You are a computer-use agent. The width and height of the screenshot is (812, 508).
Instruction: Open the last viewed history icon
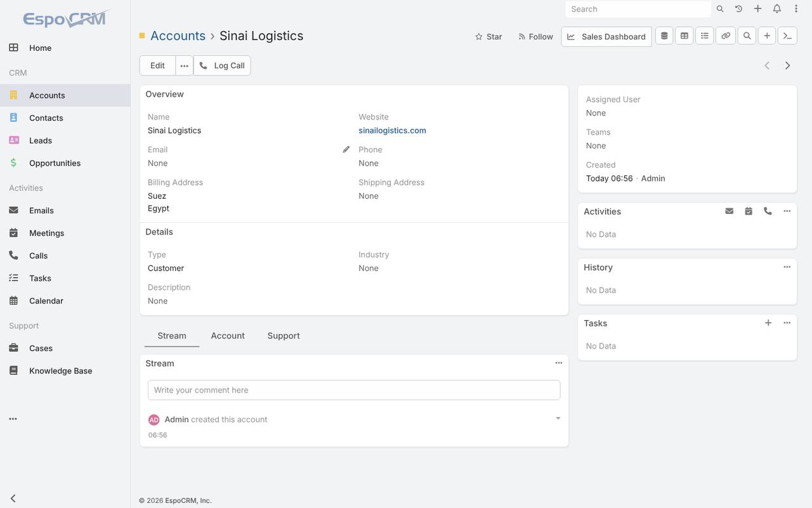coord(738,9)
